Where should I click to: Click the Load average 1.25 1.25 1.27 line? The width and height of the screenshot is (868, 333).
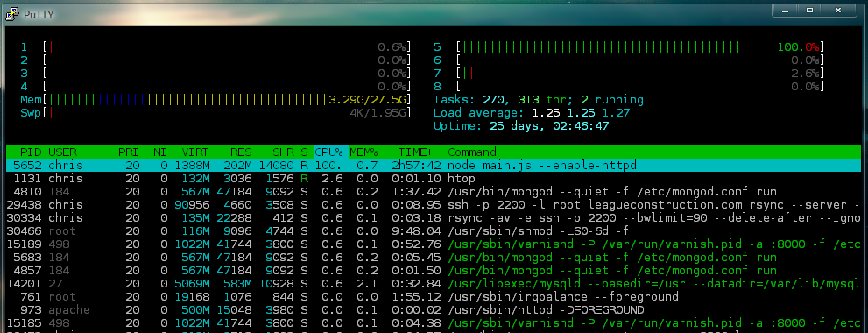coord(532,113)
